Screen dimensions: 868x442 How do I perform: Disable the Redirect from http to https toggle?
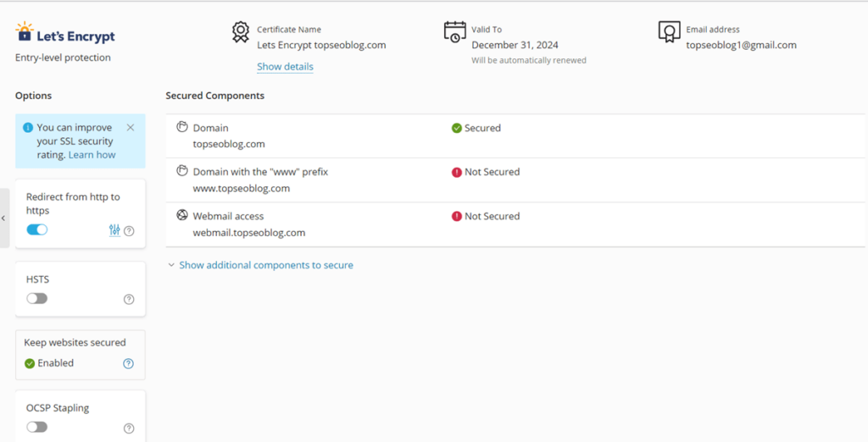[x=37, y=229]
